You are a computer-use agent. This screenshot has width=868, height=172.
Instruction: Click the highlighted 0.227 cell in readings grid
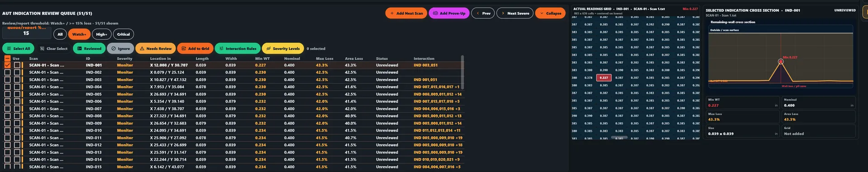coord(604,77)
